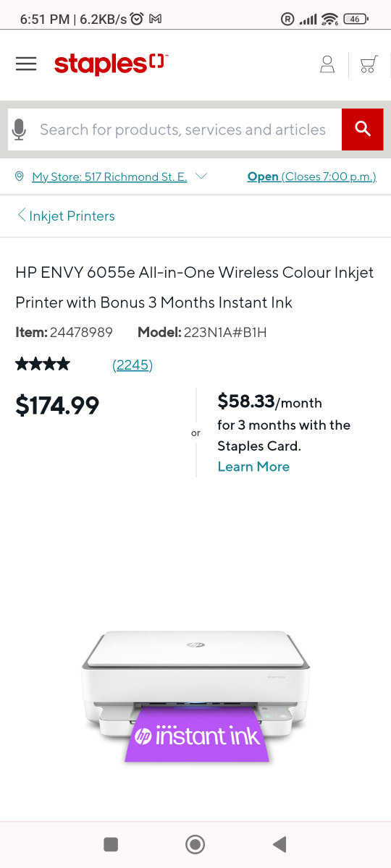Tap the red search magnifier button
Viewport: 391px width, 868px height.
[x=362, y=129]
